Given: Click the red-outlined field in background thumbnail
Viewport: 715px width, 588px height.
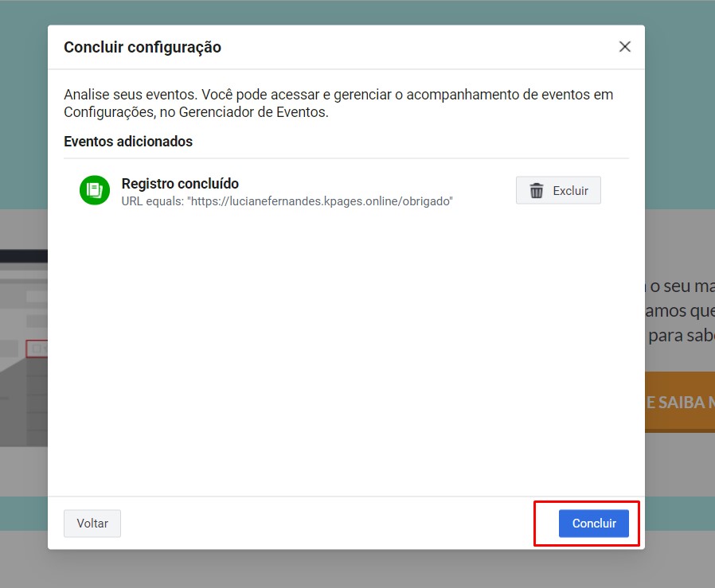Looking at the screenshot, I should pos(37,349).
